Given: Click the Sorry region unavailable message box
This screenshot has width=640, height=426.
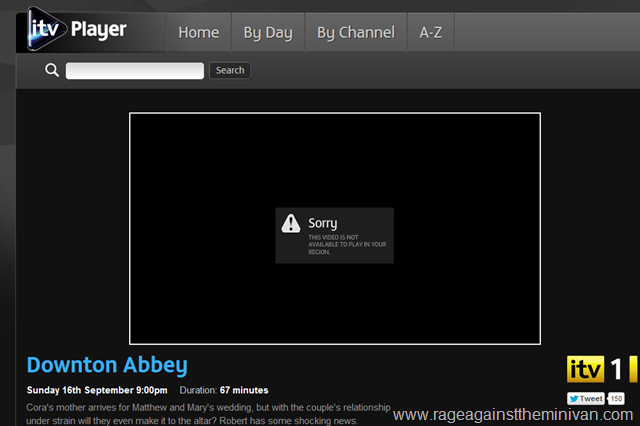Looking at the screenshot, I should (x=335, y=235).
